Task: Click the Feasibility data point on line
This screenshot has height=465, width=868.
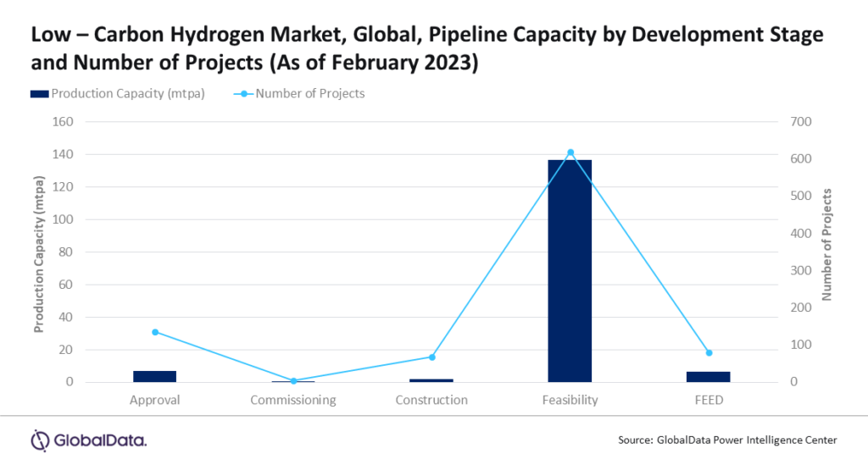Action: pos(570,152)
